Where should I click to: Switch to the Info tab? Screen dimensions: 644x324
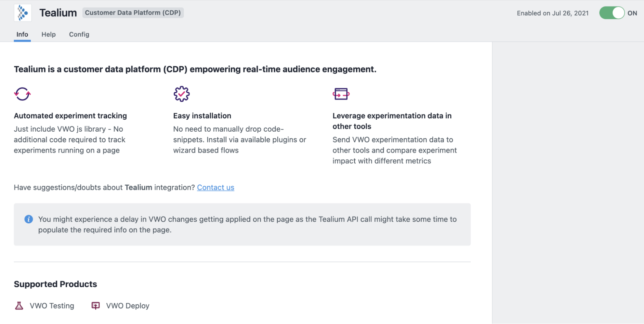click(x=22, y=34)
